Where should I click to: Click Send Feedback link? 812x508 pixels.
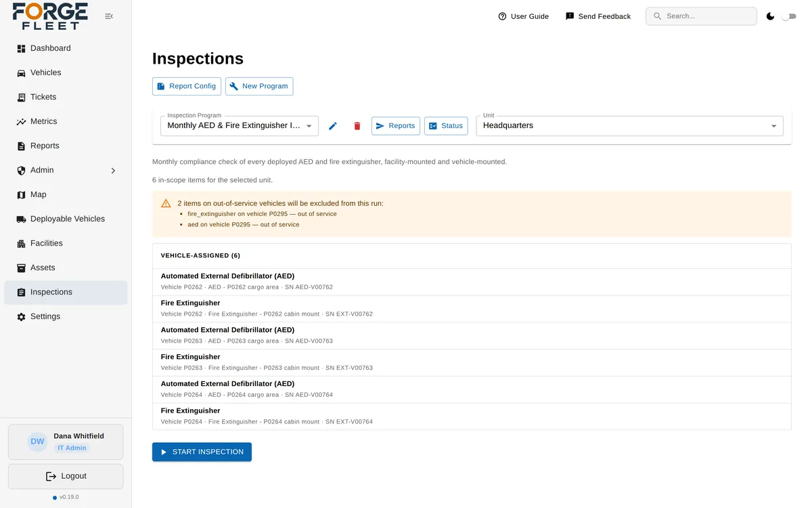click(x=598, y=16)
